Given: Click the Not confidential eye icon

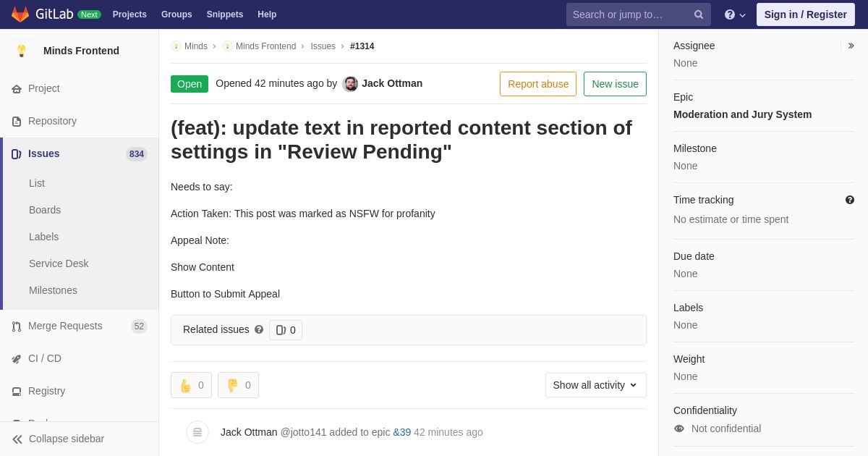Looking at the screenshot, I should point(679,428).
